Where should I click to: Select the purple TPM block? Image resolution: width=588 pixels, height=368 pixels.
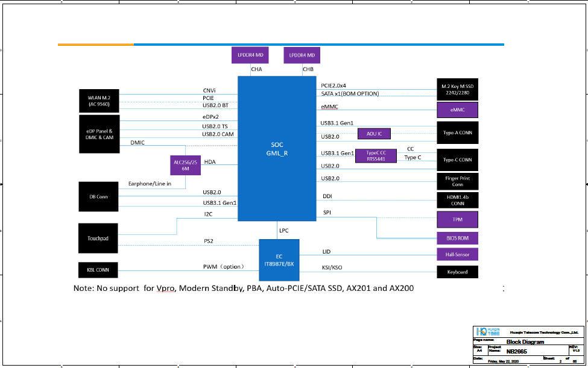pyautogui.click(x=457, y=219)
